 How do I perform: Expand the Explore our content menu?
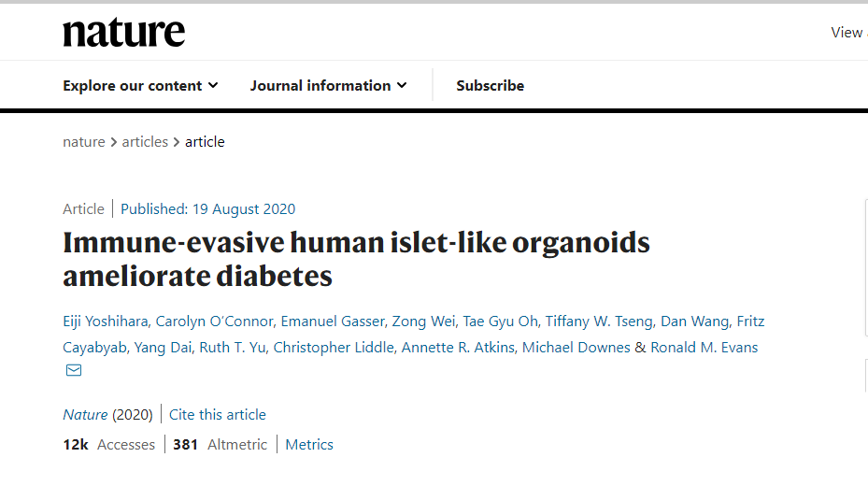[x=140, y=85]
